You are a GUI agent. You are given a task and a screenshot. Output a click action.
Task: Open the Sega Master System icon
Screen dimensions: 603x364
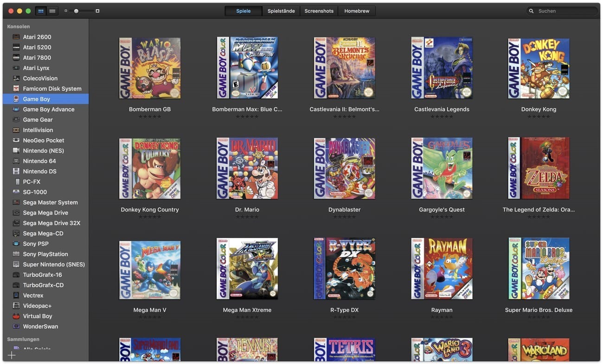(16, 203)
